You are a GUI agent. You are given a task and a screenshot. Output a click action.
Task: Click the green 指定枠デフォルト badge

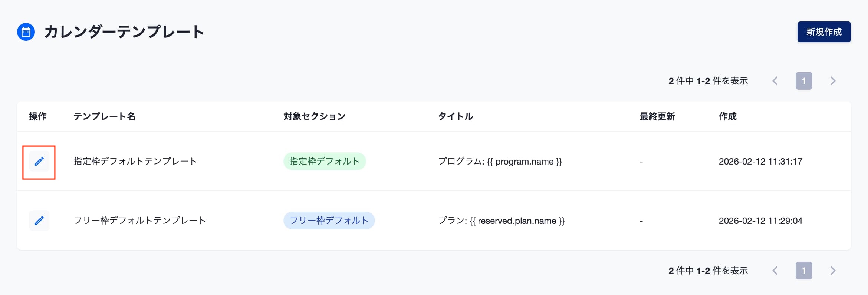325,161
